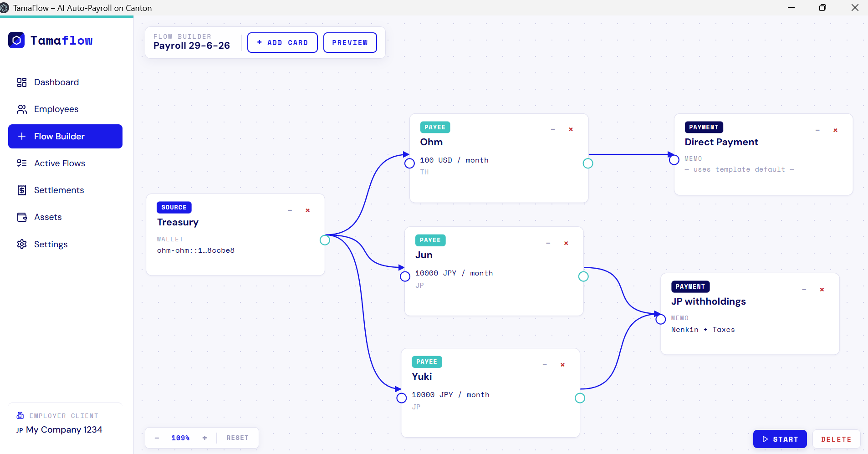
Task: Remove the Ohm payee card
Action: [571, 129]
